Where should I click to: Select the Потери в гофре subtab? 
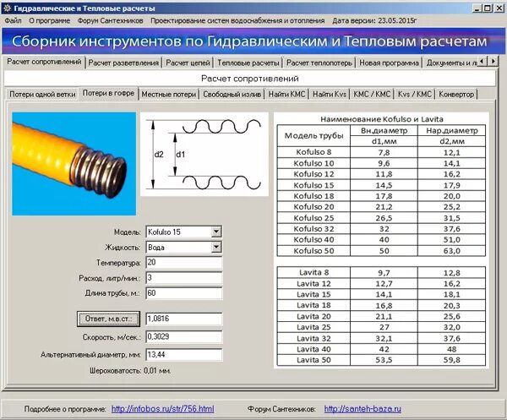(108, 93)
